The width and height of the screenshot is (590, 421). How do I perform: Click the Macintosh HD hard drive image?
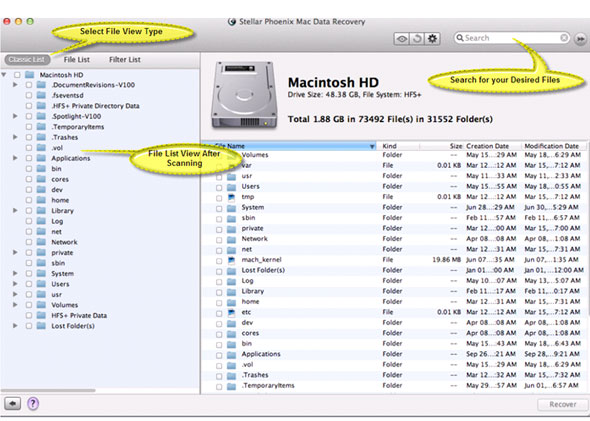coord(244,95)
